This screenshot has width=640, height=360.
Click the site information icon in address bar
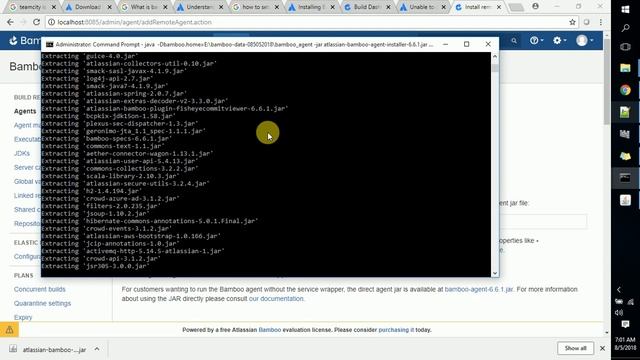[x=51, y=22]
